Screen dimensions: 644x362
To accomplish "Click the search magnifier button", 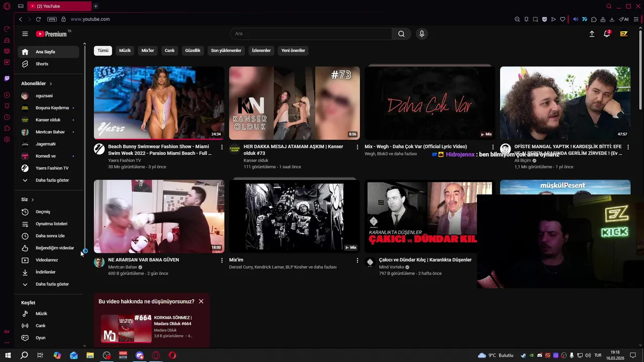I will 401,34.
